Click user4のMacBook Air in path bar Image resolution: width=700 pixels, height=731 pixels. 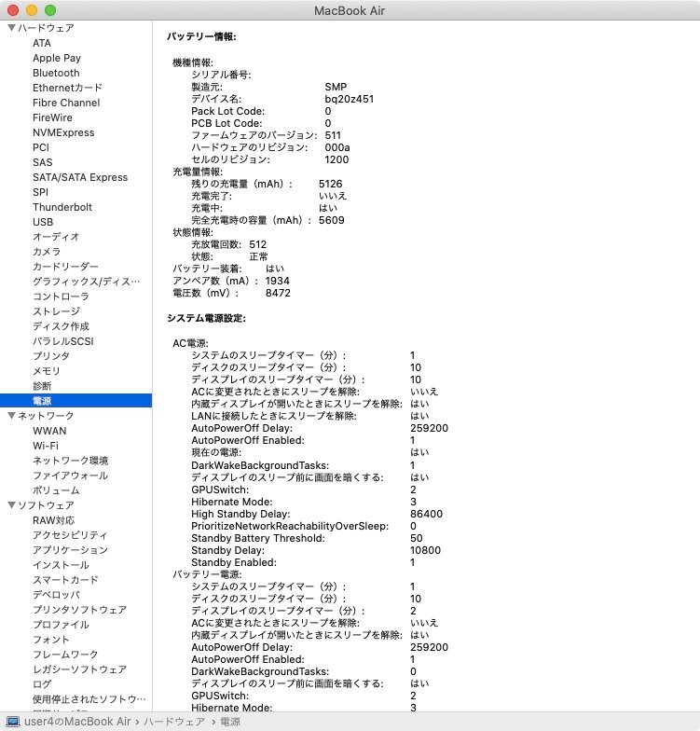[x=77, y=722]
